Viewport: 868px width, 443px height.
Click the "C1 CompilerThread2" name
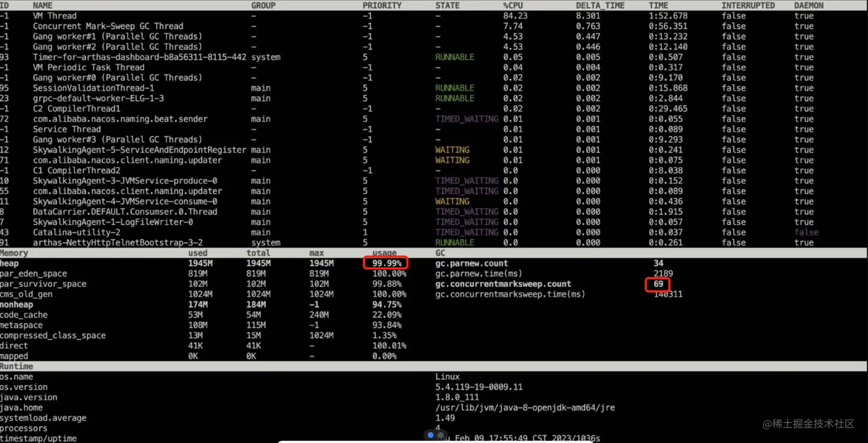[x=76, y=170]
